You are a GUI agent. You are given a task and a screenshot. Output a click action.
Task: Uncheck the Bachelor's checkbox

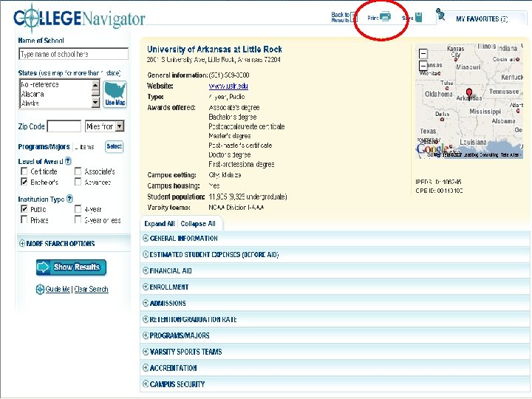24,182
